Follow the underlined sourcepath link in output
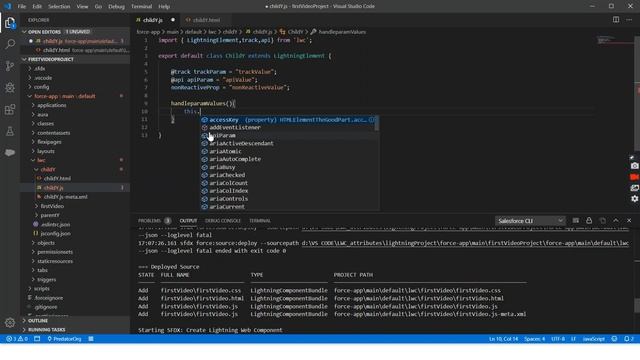The image size is (640, 360). tap(465, 243)
